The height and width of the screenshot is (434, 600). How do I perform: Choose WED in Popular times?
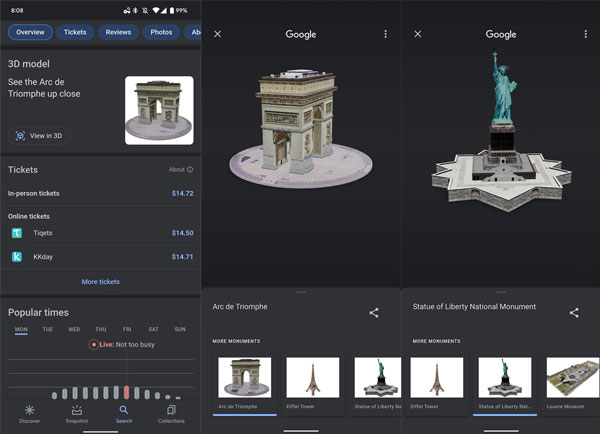[74, 329]
